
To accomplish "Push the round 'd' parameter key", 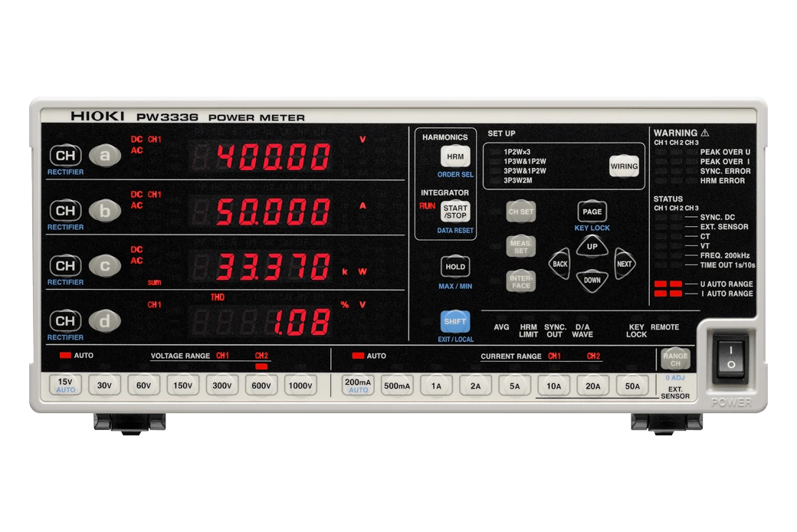I will [105, 321].
